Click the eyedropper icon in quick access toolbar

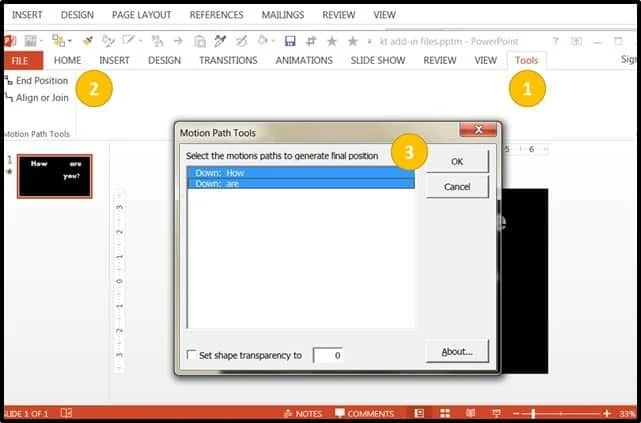tap(220, 41)
